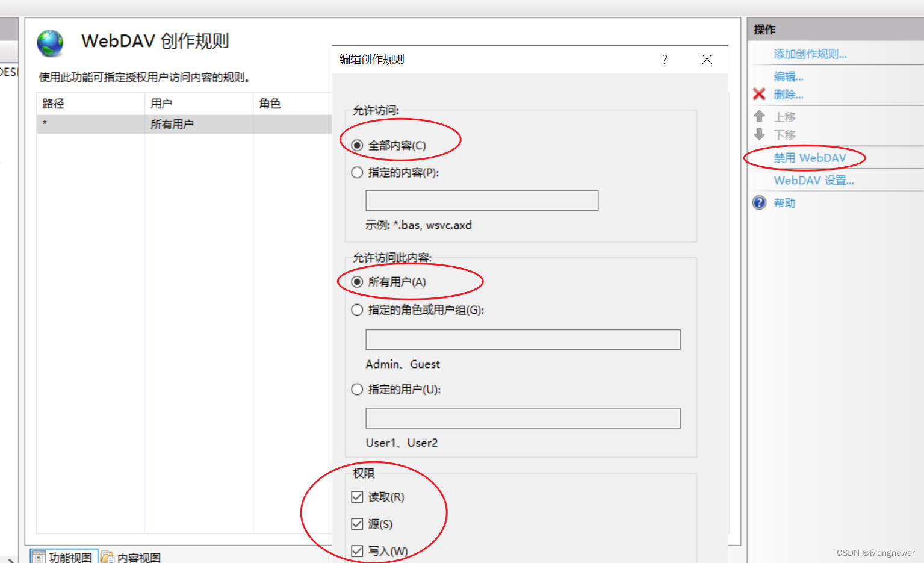This screenshot has width=924, height=563.
Task: Click the up-arrow 上移 icon
Action: tap(759, 116)
